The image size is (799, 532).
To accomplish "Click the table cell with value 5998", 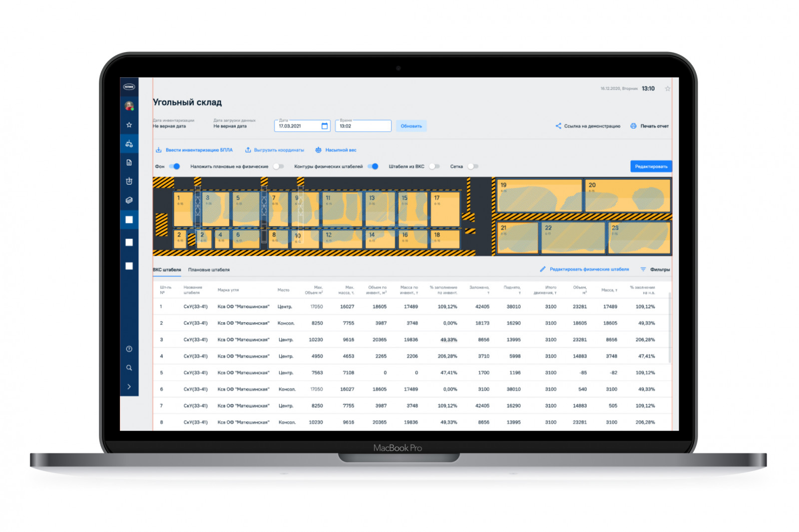I will (x=515, y=356).
